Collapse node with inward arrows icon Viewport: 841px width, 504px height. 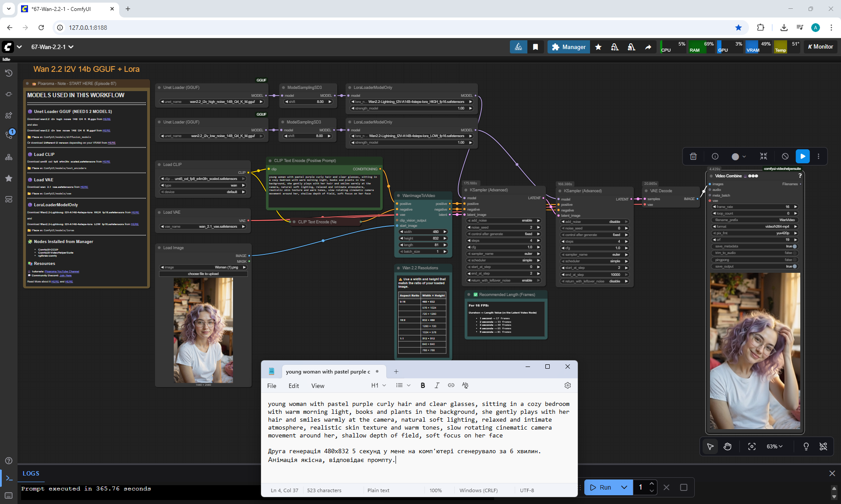tap(763, 156)
